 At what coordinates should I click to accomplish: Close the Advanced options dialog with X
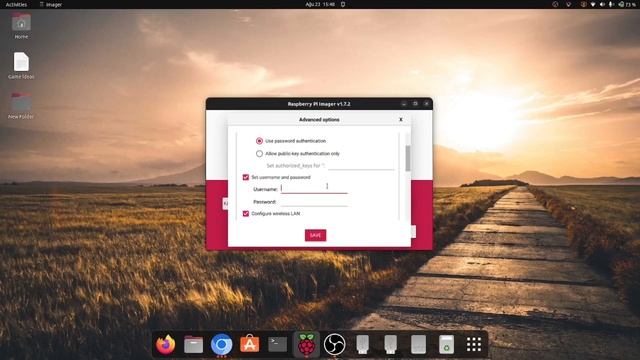[x=401, y=120]
